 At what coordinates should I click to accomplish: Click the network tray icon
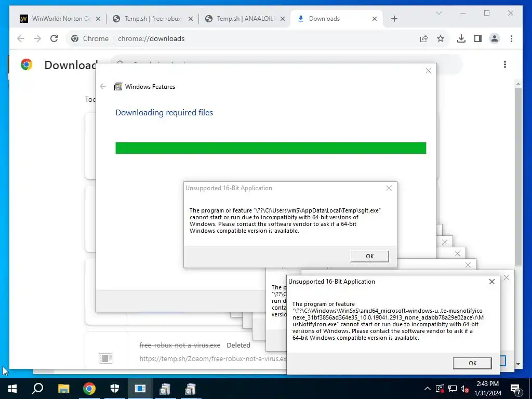coord(453,389)
